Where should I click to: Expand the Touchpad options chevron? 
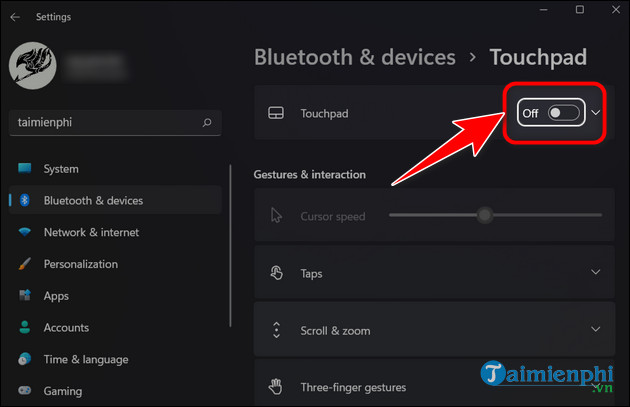click(596, 113)
